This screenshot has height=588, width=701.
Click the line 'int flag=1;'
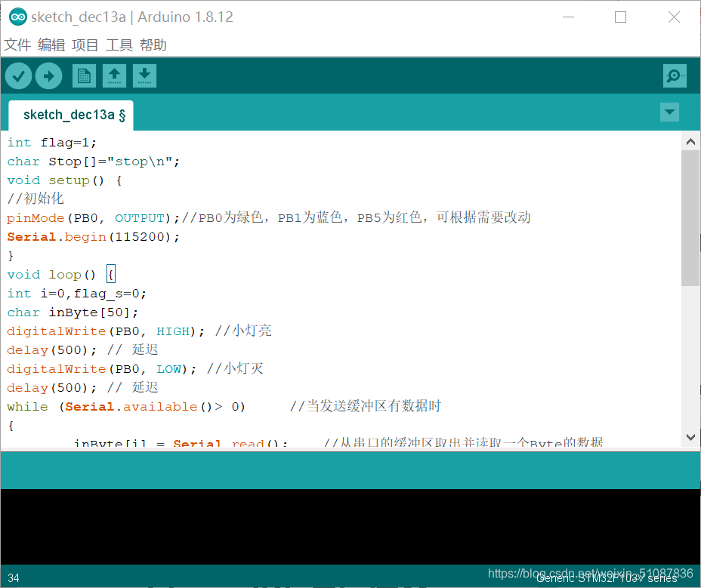point(52,143)
